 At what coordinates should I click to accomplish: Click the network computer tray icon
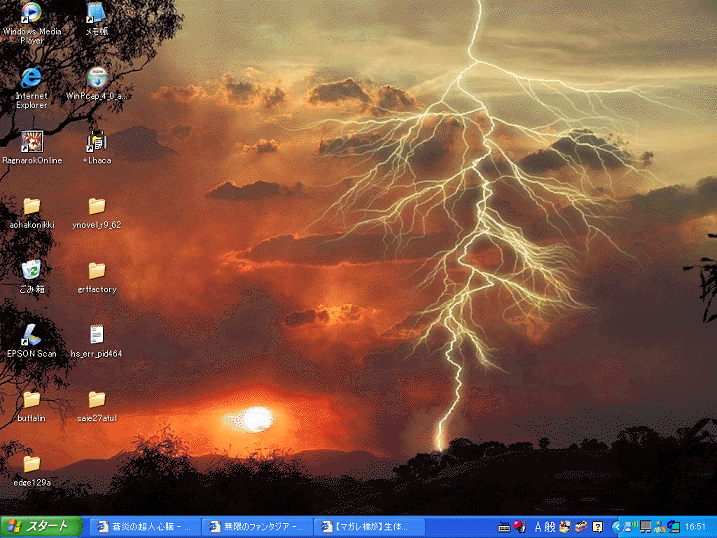click(x=673, y=527)
